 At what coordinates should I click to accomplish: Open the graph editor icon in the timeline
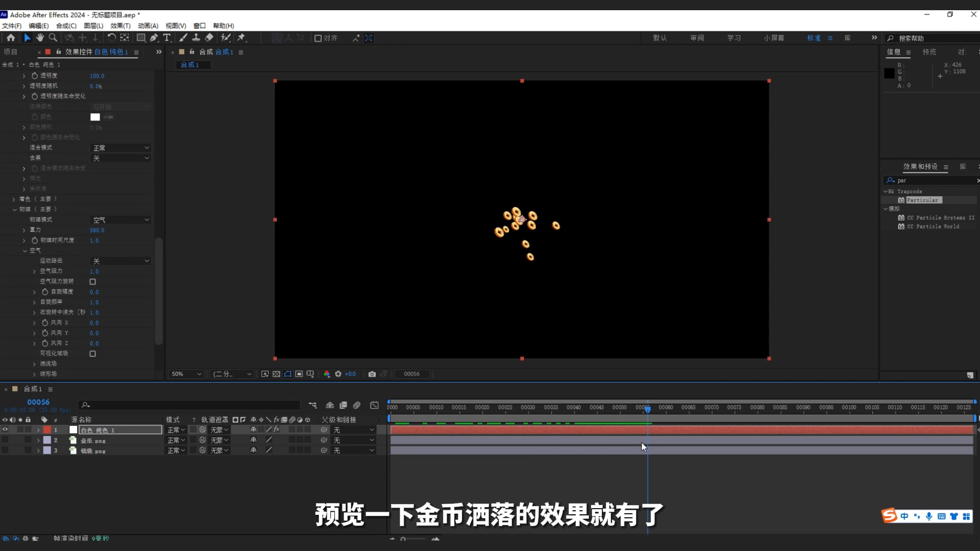375,405
